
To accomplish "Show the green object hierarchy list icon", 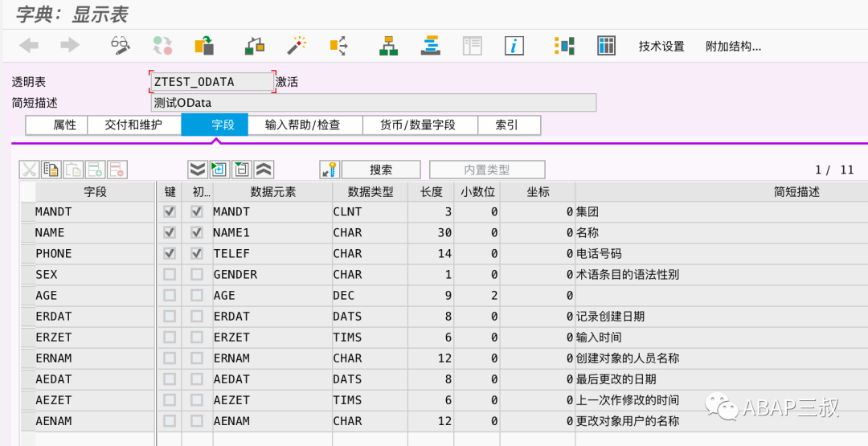I will [388, 45].
